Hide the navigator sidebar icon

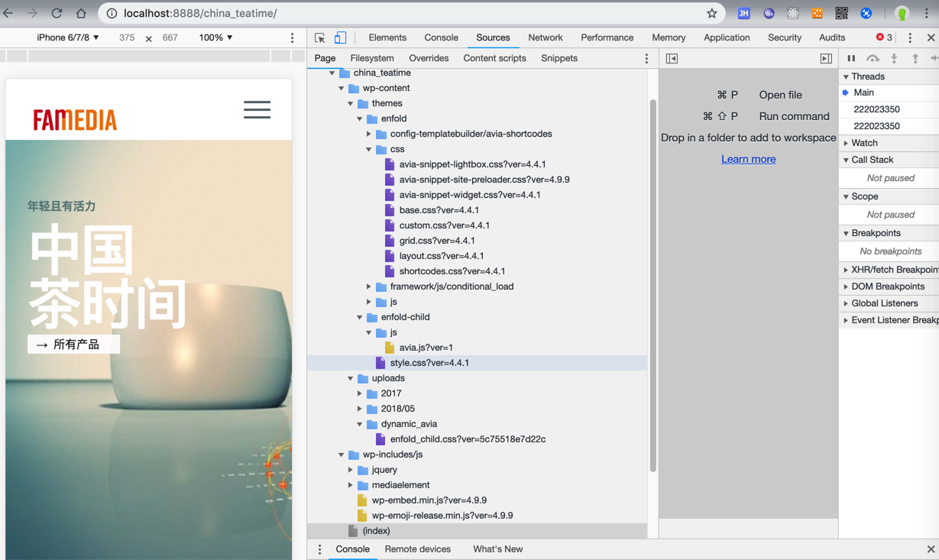(x=672, y=58)
